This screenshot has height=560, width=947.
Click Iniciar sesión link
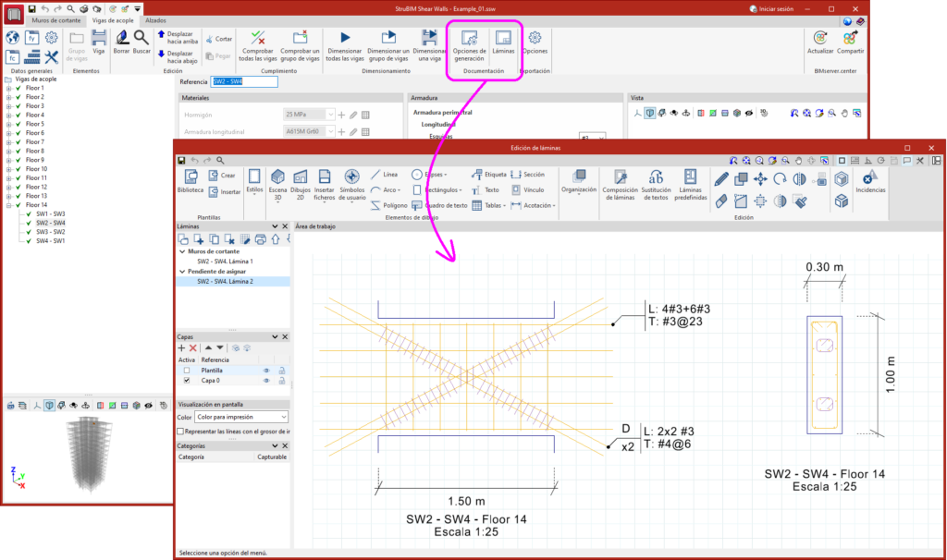coord(775,8)
